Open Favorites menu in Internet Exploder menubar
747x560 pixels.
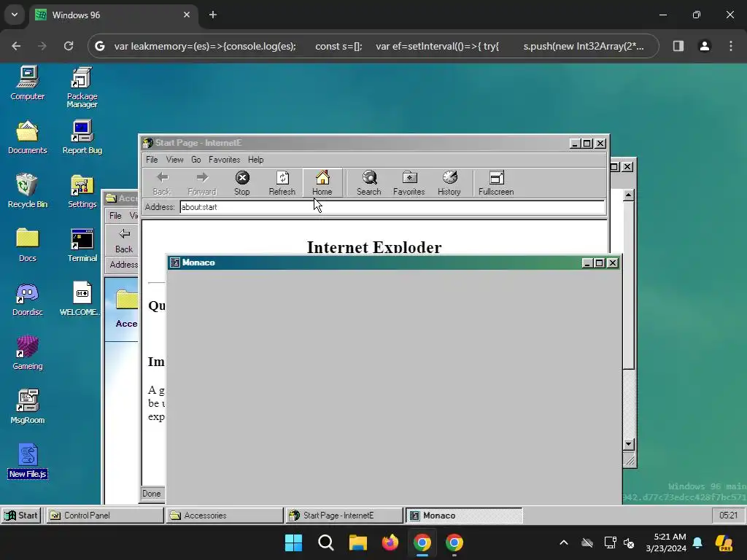(225, 160)
